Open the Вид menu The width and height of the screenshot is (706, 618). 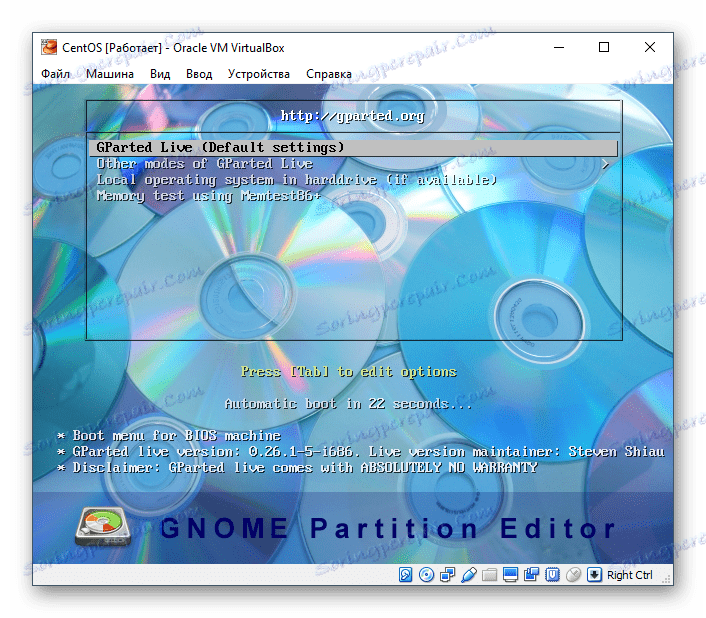[160, 74]
